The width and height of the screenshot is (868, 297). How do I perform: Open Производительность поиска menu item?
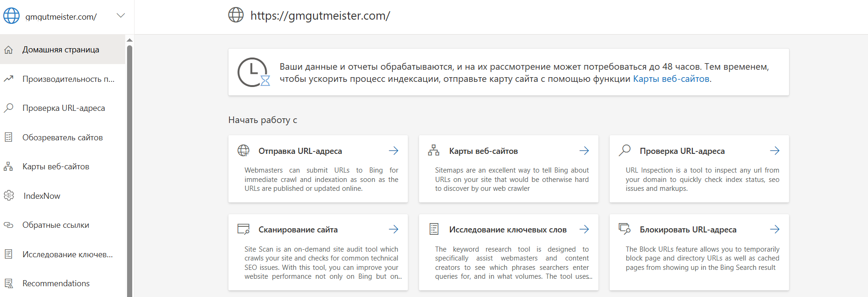[x=63, y=79]
